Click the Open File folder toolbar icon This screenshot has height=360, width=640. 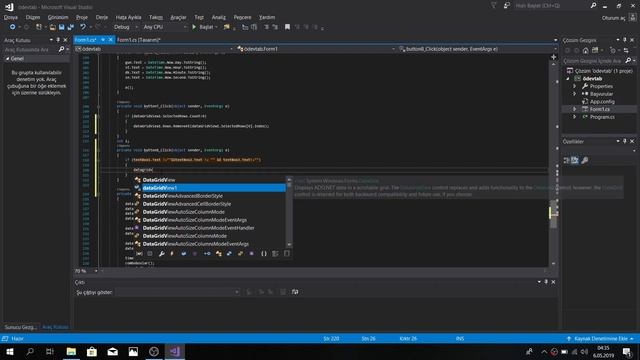[x=52, y=27]
